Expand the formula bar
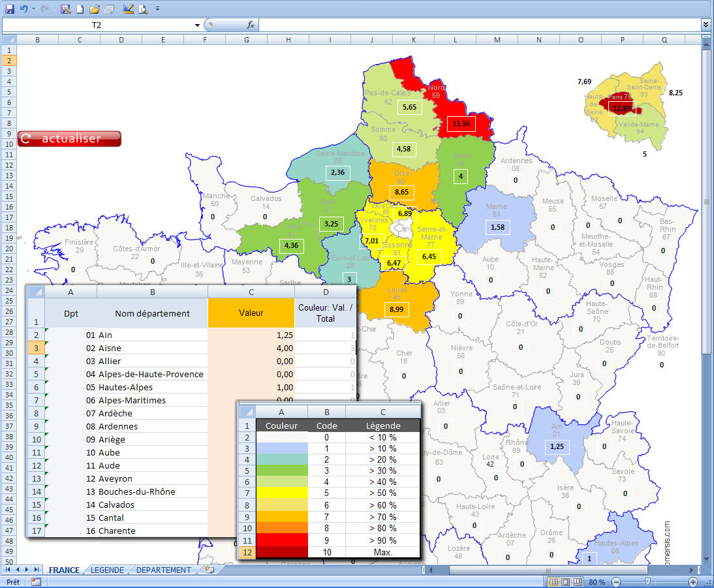This screenshot has height=588, width=714. 706,25
